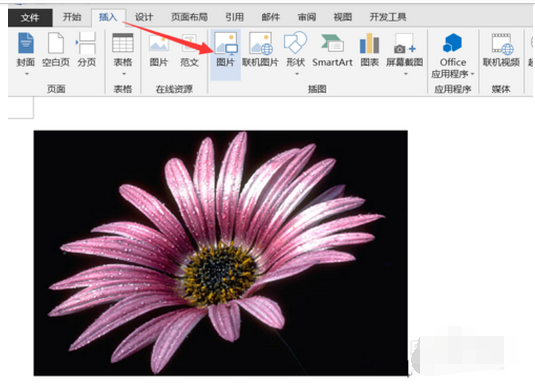Expand the 屏幕截图 screenshot dropdown arrow
This screenshot has height=385, width=535.
[406, 74]
